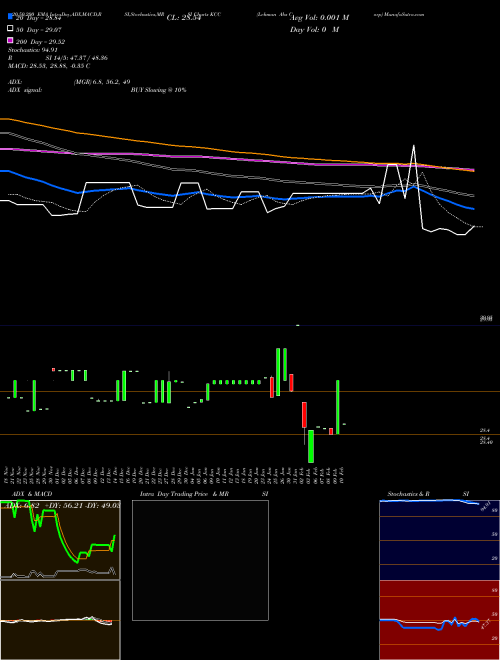The height and width of the screenshot is (660, 500).
Task: Click the MACD values line
Action: (49, 66)
